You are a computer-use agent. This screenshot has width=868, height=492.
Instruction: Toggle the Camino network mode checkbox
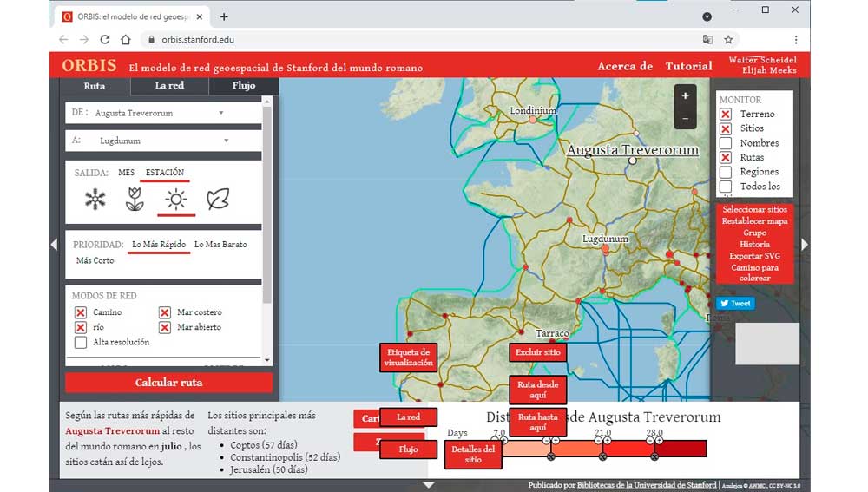pos(81,312)
